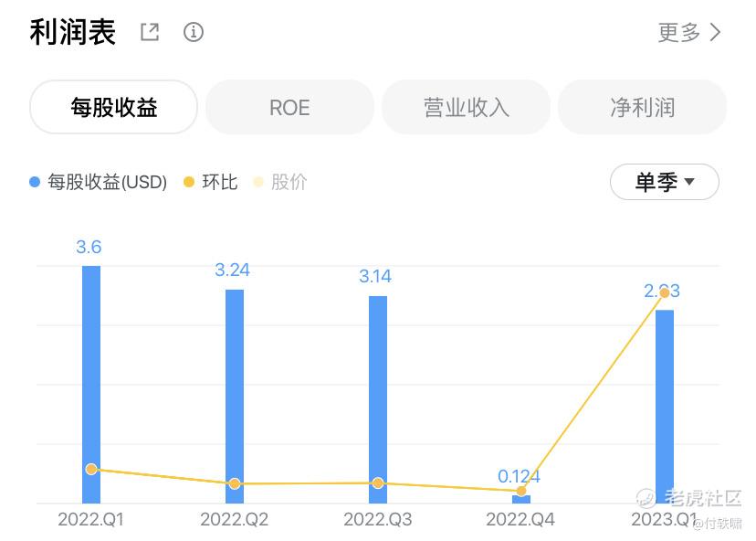Select the 2022.Q1 环比 line point
The height and width of the screenshot is (541, 756).
[91, 469]
